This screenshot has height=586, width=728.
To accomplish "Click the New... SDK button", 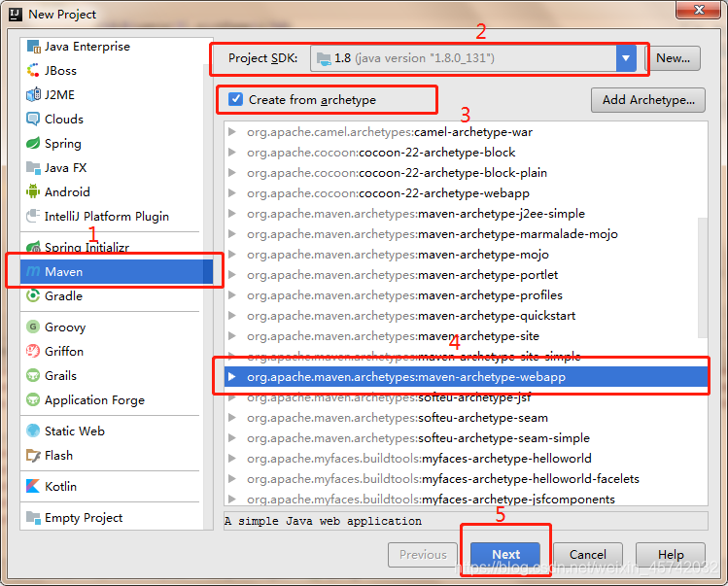I will point(673,58).
